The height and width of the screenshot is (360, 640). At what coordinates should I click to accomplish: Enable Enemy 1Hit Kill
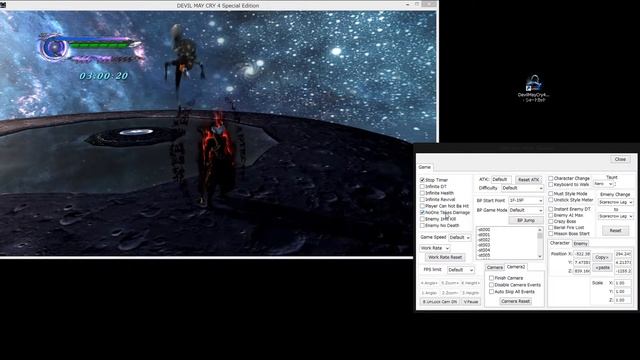click(422, 219)
